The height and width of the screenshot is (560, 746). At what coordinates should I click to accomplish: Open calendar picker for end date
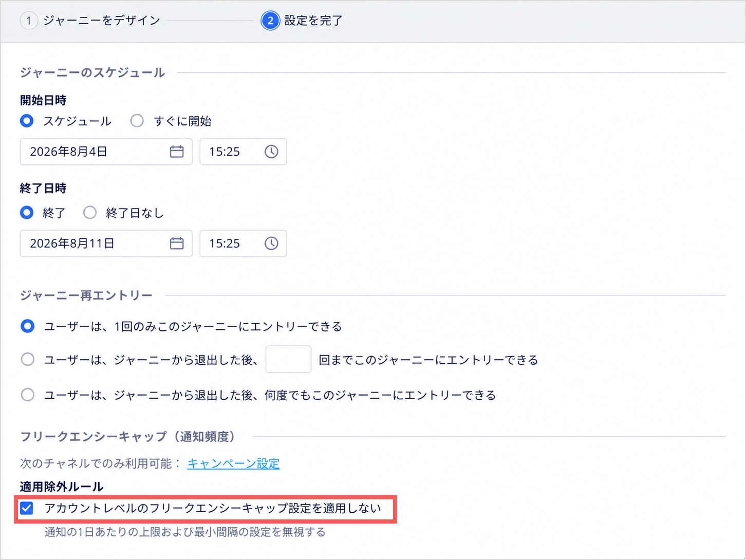pyautogui.click(x=177, y=243)
